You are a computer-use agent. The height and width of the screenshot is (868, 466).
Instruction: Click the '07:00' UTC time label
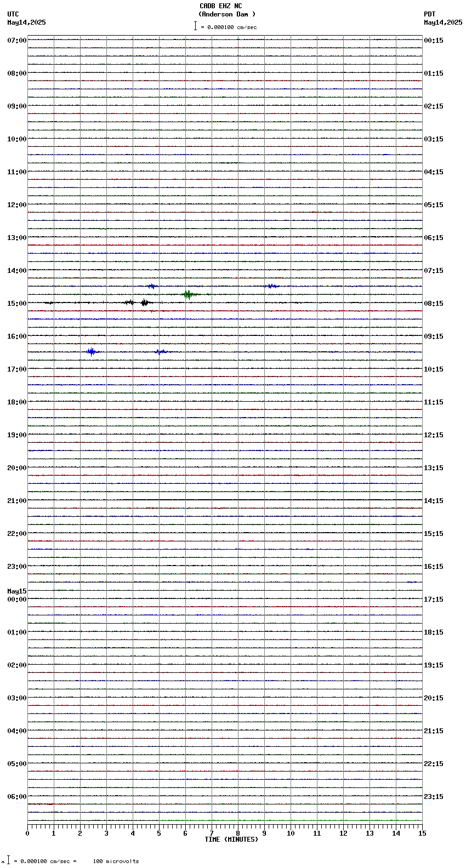(x=17, y=41)
